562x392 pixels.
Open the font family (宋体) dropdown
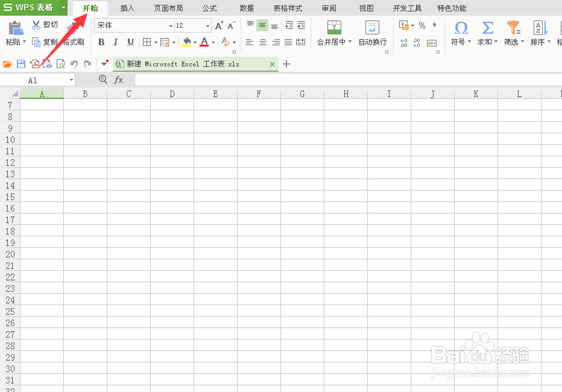click(x=171, y=25)
